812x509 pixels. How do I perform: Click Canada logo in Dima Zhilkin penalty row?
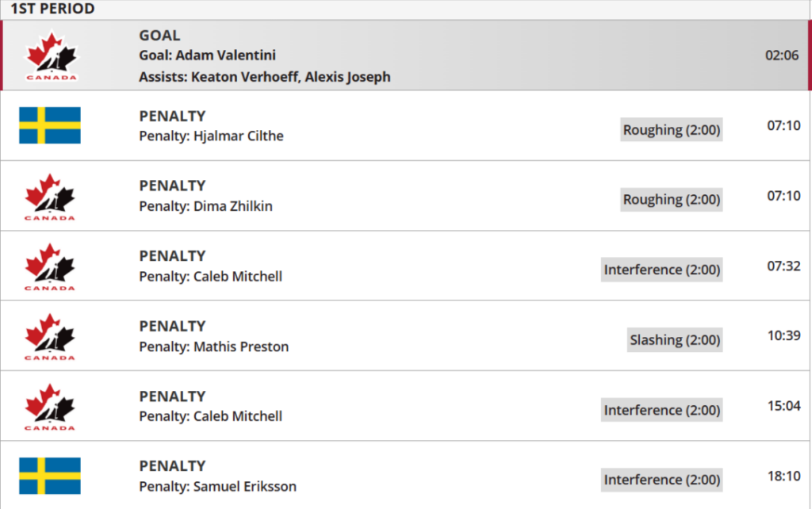50,196
